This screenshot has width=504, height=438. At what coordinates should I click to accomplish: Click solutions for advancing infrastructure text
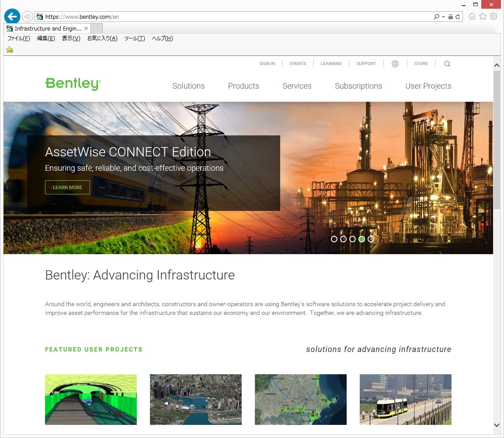click(x=379, y=349)
